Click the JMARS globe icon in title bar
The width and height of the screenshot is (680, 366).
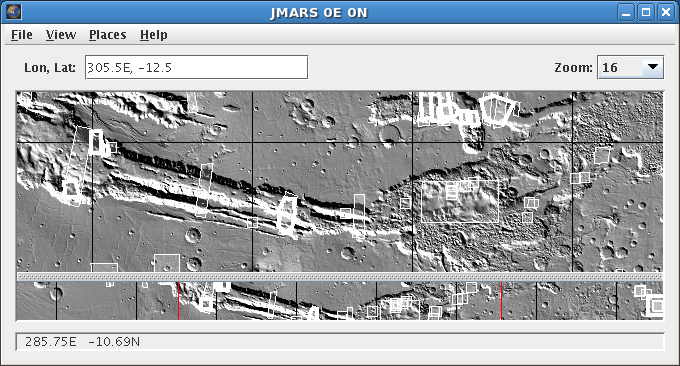(x=13, y=12)
